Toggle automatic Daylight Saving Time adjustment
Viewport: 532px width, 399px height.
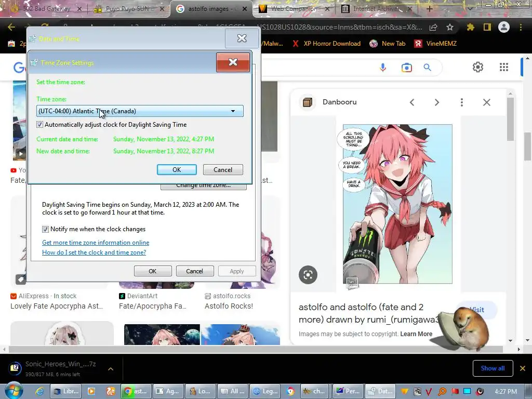click(x=39, y=125)
